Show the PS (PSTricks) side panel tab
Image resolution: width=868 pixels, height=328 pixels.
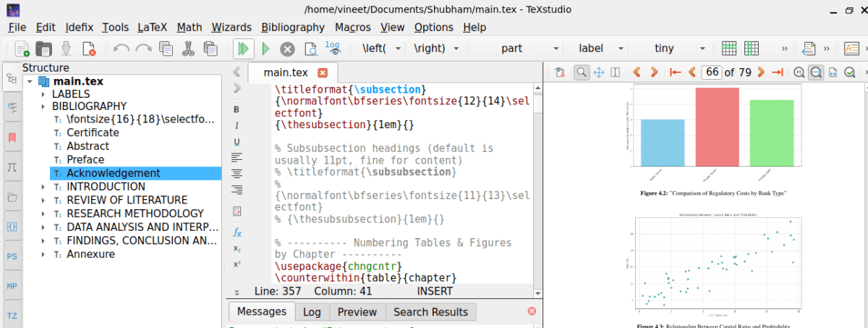(x=12, y=256)
